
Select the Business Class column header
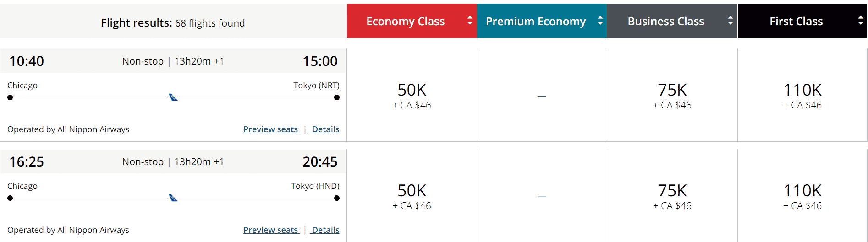665,21
